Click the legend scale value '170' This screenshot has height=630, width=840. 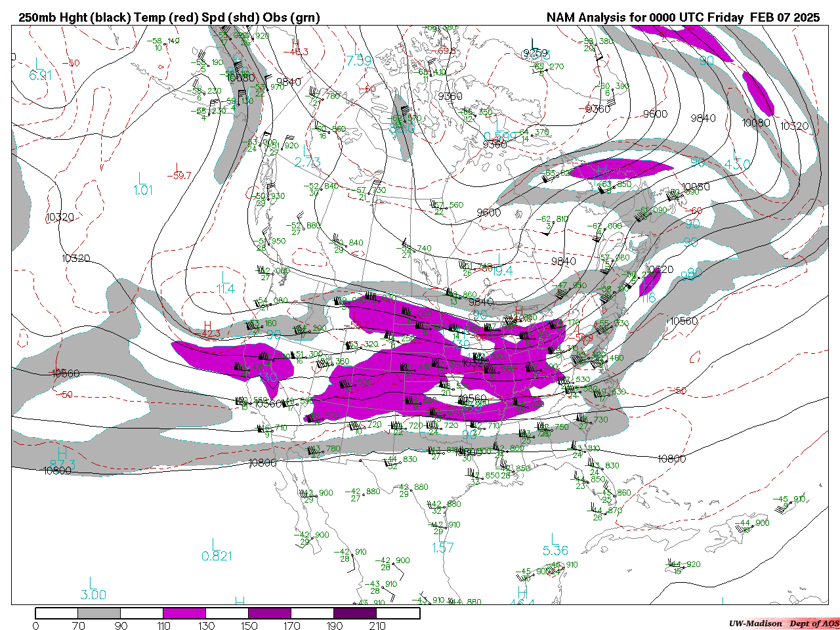coord(292,625)
